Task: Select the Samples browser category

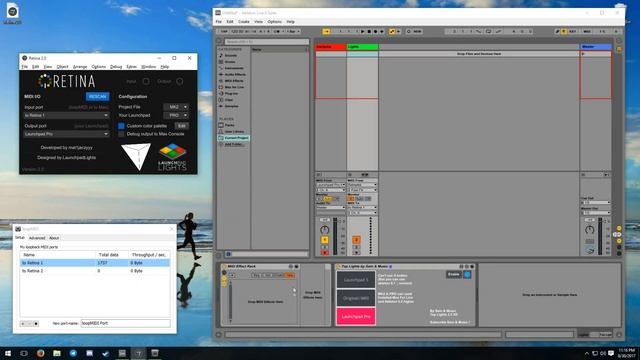Action: tap(231, 106)
